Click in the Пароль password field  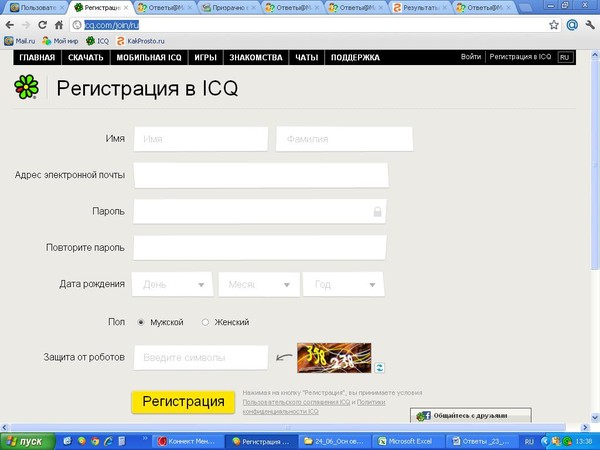click(260, 212)
